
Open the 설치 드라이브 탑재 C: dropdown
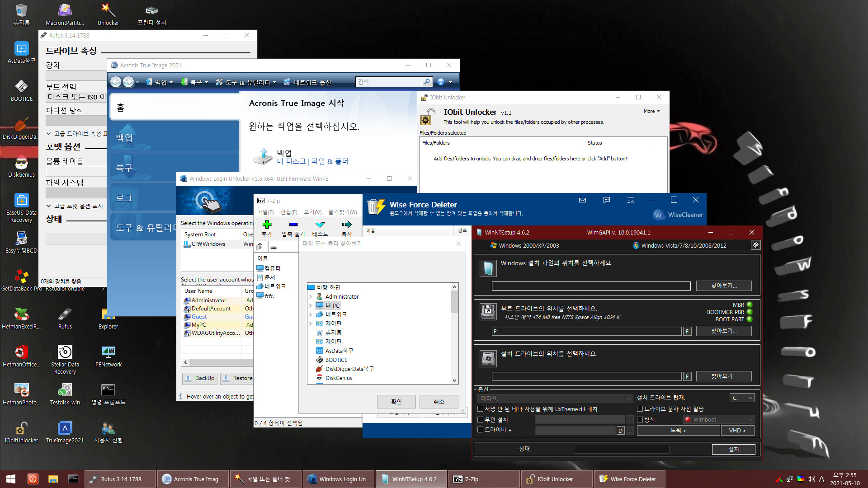pyautogui.click(x=742, y=398)
